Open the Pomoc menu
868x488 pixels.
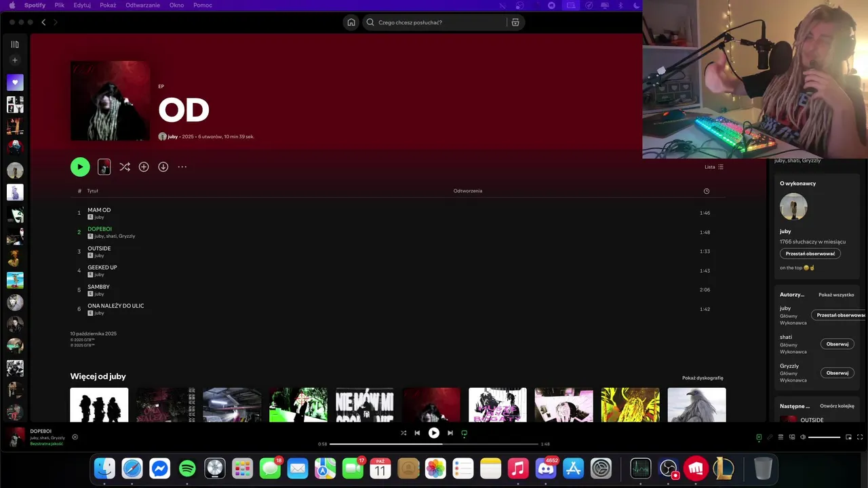coord(203,5)
